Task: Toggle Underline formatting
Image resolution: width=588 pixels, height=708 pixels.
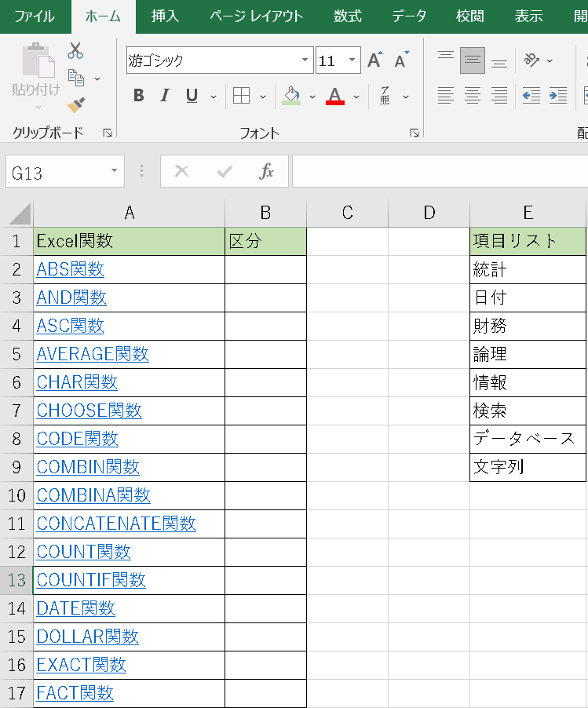Action: 192,96
